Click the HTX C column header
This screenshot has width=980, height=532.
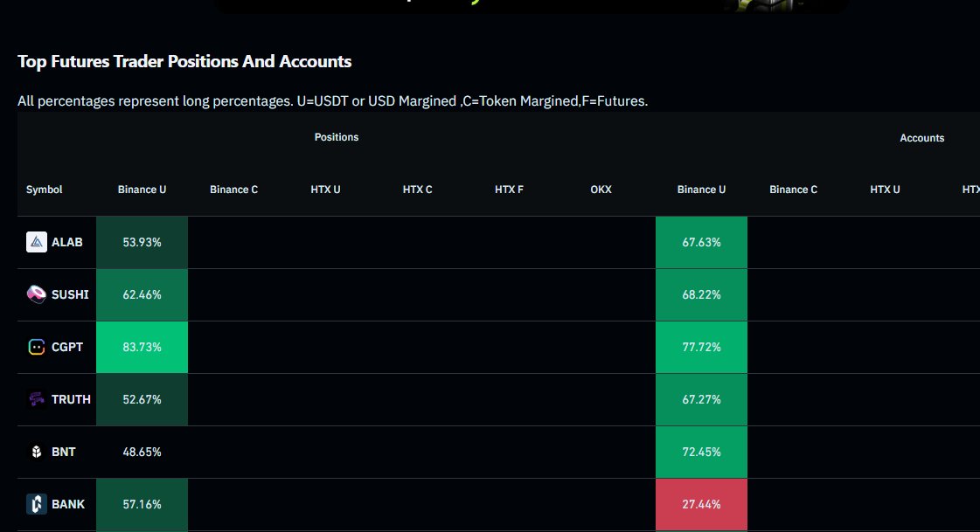[418, 190]
